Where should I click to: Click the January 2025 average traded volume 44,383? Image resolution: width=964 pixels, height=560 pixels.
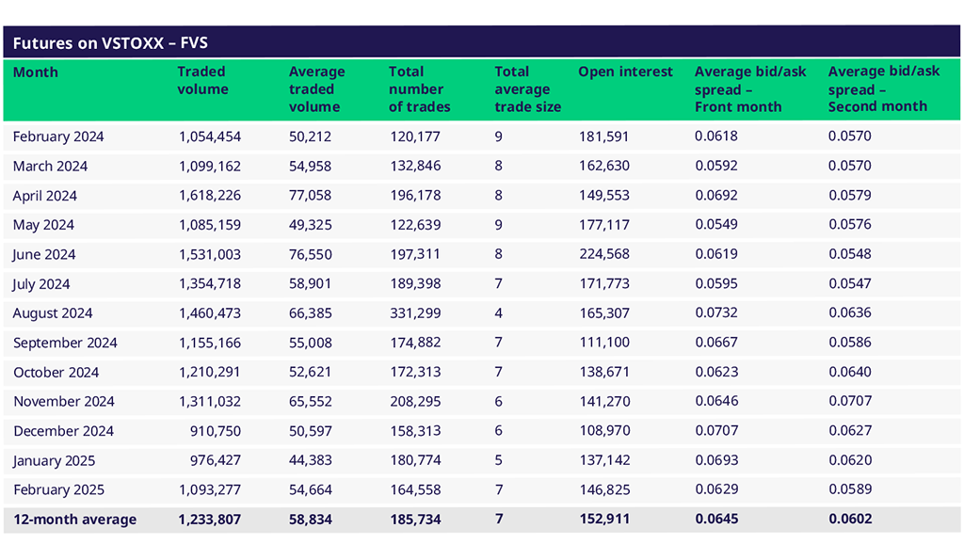point(311,460)
